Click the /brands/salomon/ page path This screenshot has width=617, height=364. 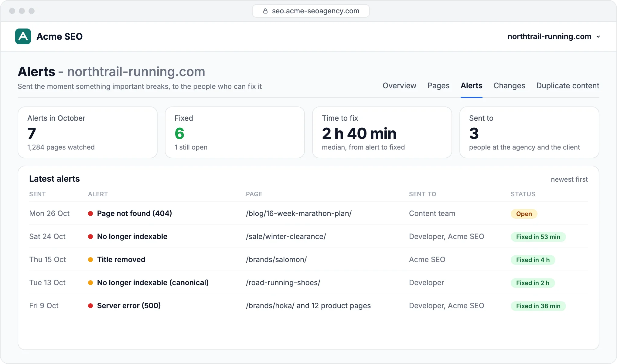[x=276, y=260]
